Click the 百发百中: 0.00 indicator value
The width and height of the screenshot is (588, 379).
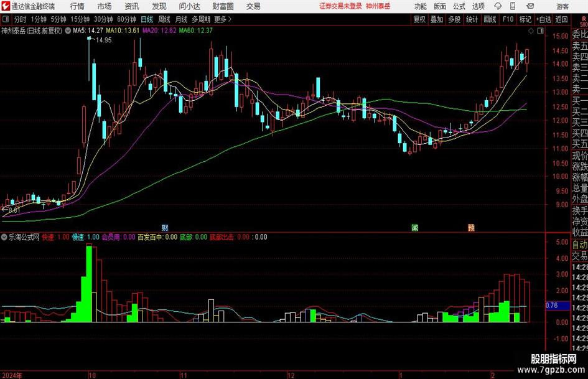click(157, 237)
